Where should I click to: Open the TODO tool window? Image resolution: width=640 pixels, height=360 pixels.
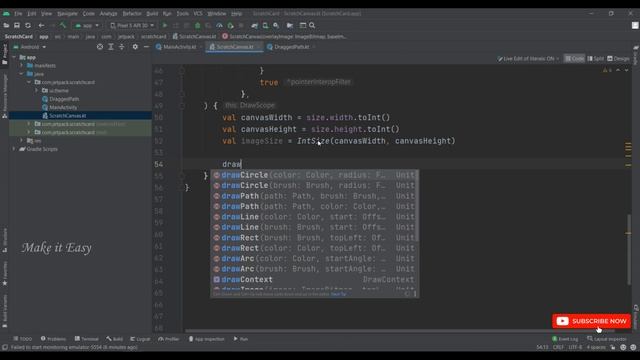pos(22,339)
